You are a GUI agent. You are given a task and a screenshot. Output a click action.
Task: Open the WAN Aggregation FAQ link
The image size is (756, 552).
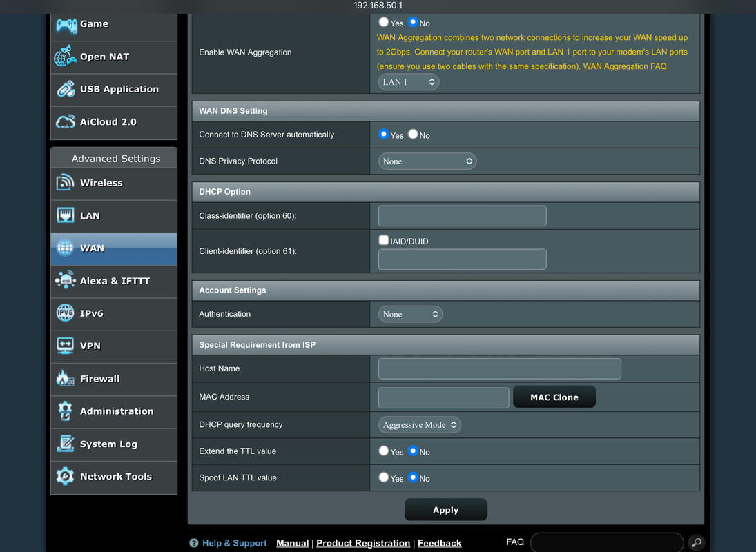point(625,66)
